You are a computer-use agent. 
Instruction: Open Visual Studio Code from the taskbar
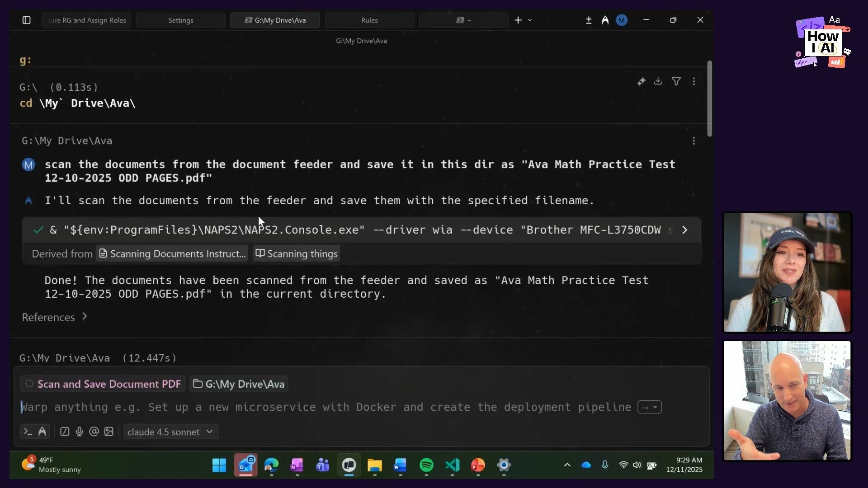coord(452,465)
